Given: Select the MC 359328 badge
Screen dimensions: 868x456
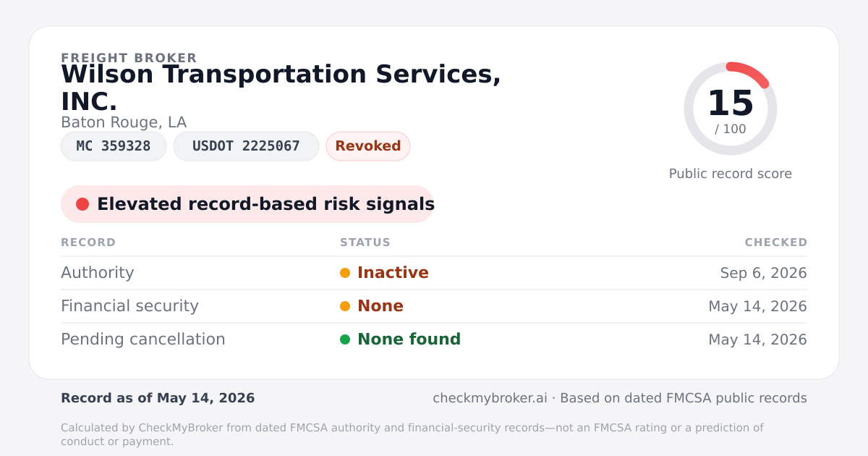Looking at the screenshot, I should 114,146.
